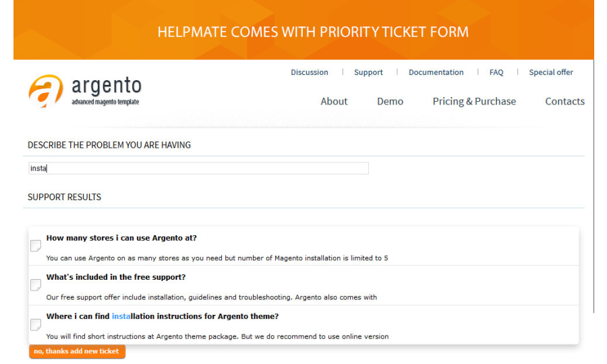Image resolution: width=607 pixels, height=364 pixels.
Task: Open 'What's included in the free support?'
Action: pos(116,277)
